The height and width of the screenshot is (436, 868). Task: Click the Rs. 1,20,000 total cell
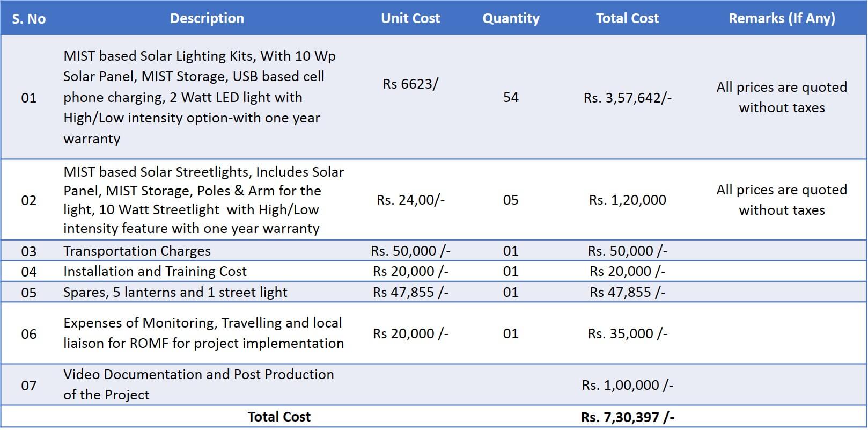pos(627,200)
